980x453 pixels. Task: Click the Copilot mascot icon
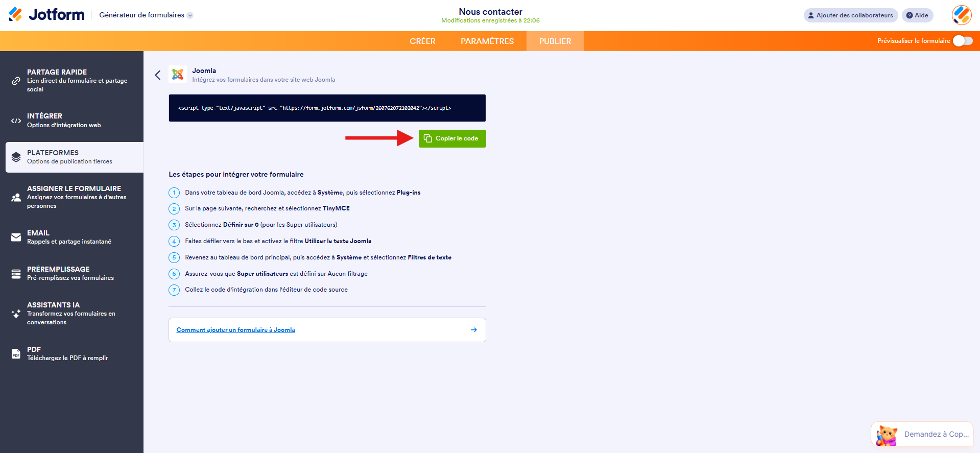[x=887, y=436]
